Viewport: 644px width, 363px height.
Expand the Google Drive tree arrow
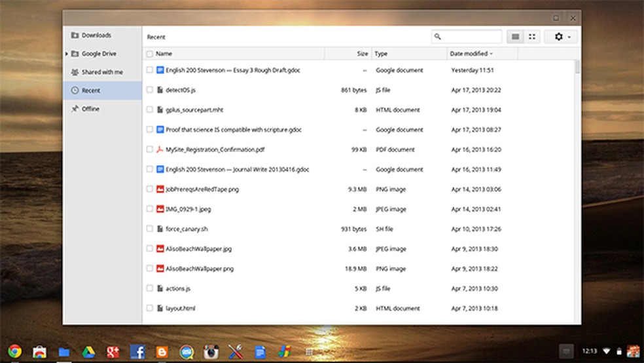point(67,54)
